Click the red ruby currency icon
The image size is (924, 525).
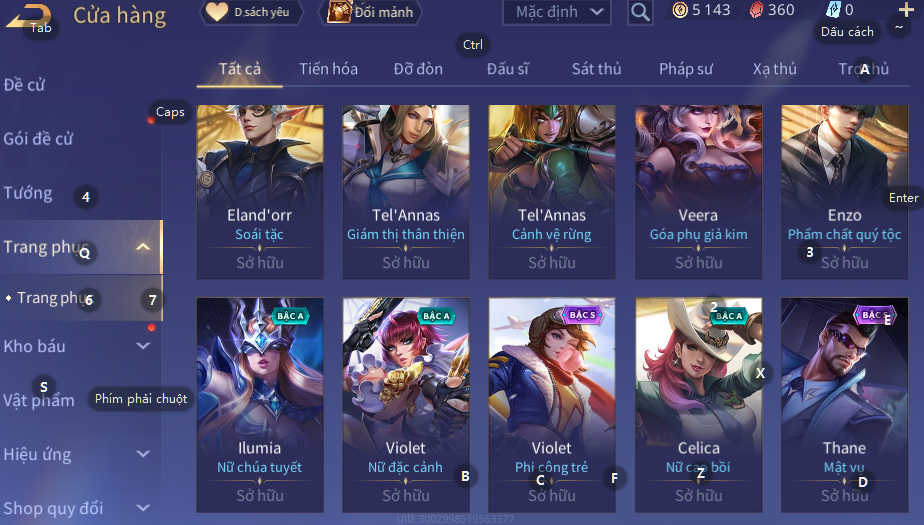pyautogui.click(x=756, y=10)
